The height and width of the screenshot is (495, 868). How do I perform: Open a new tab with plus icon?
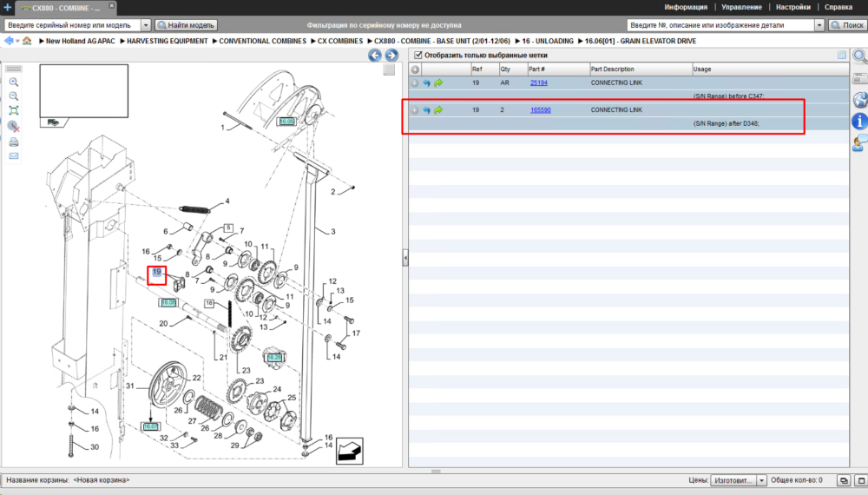click(x=7, y=7)
